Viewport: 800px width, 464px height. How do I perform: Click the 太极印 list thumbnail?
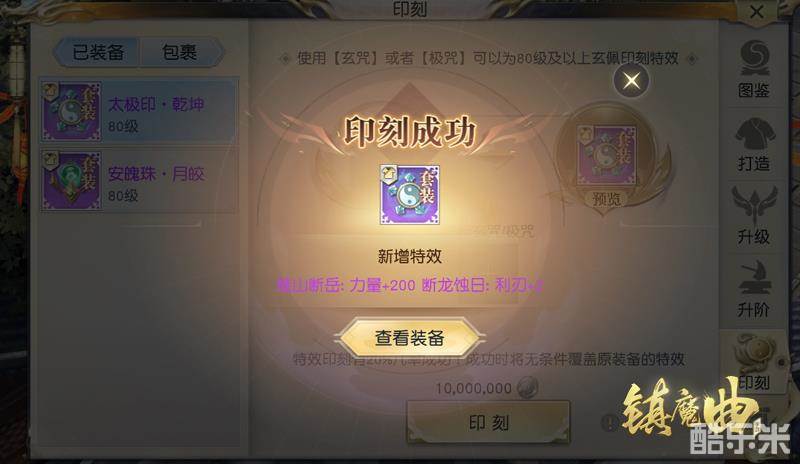tap(71, 111)
